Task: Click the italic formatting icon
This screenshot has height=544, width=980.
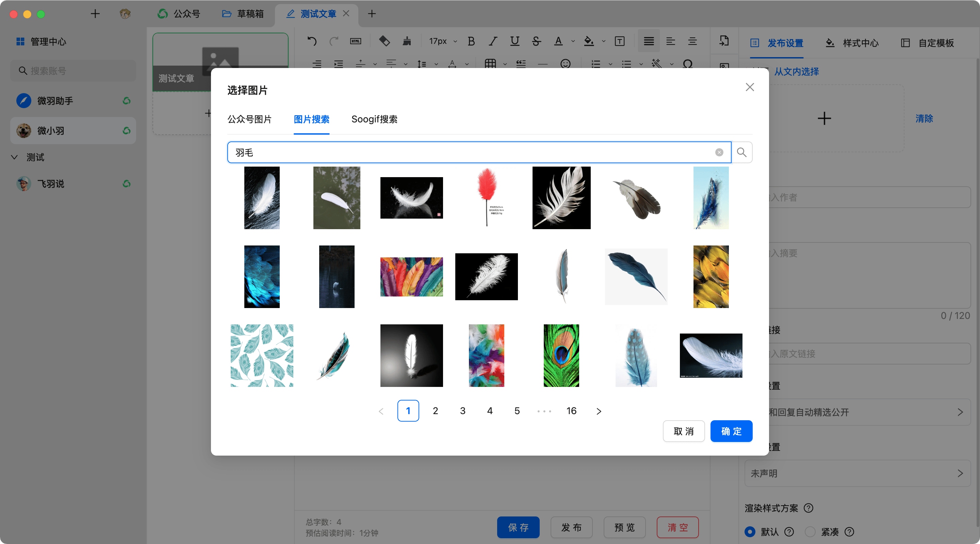Action: point(493,41)
